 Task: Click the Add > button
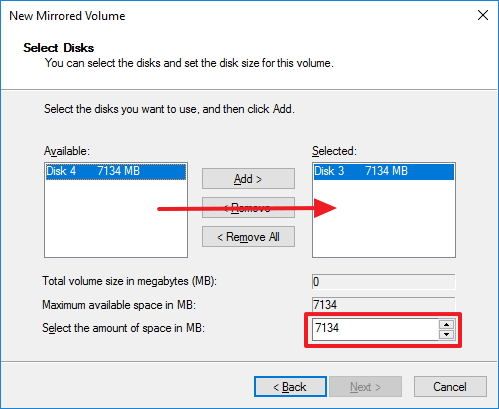pyautogui.click(x=248, y=179)
